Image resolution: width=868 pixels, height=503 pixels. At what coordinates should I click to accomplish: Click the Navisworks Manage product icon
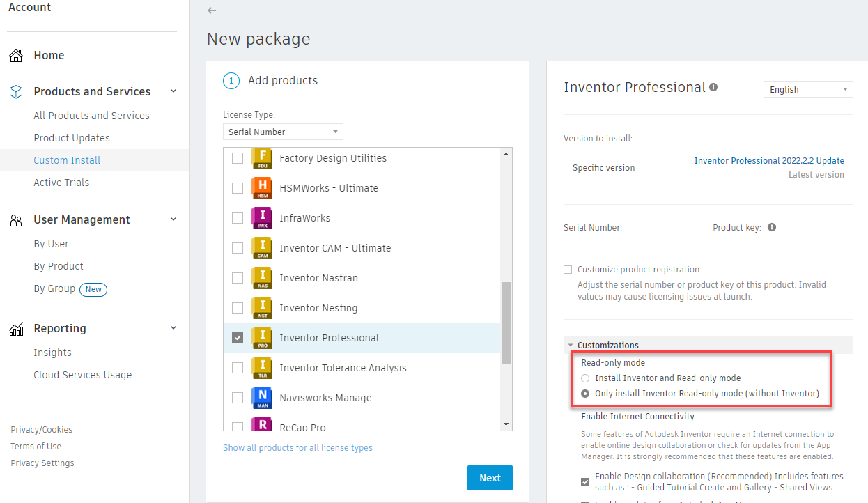262,398
